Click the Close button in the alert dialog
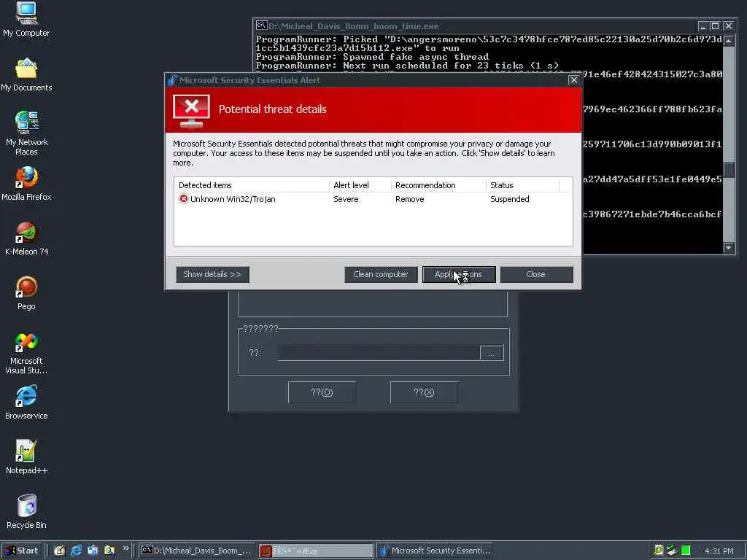 (536, 274)
